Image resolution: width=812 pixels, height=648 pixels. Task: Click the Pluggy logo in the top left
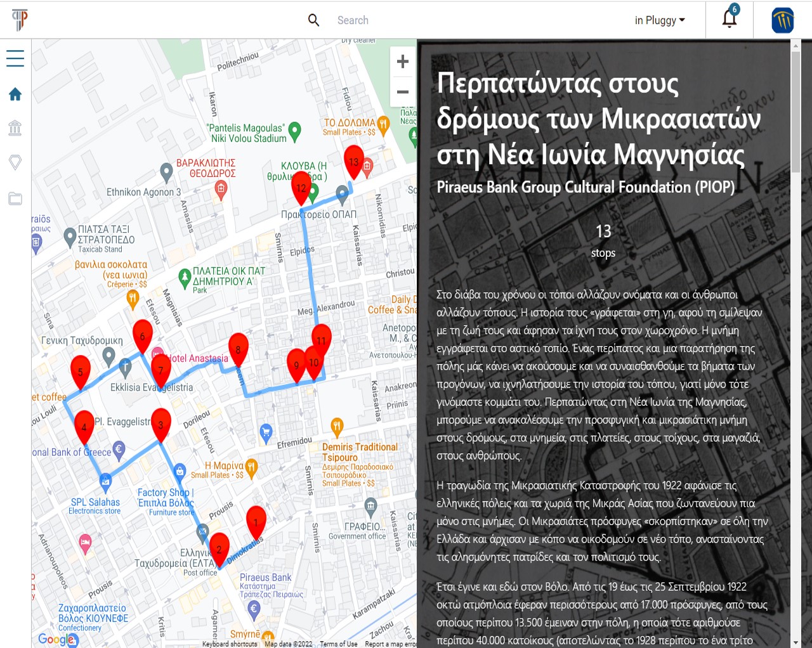tap(20, 20)
